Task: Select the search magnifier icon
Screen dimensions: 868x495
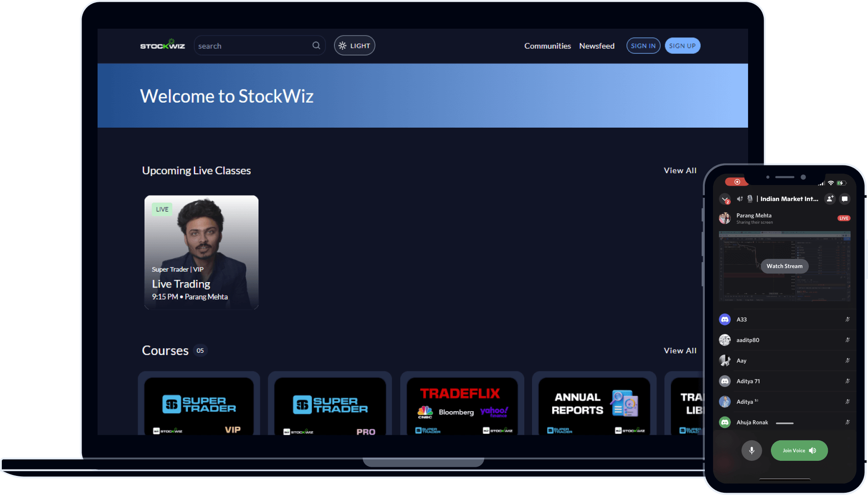Action: 316,46
